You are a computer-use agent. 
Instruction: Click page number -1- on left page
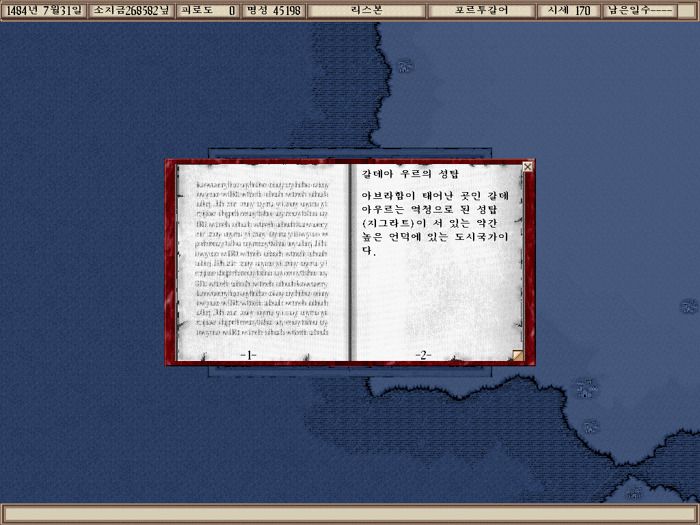[x=248, y=355]
